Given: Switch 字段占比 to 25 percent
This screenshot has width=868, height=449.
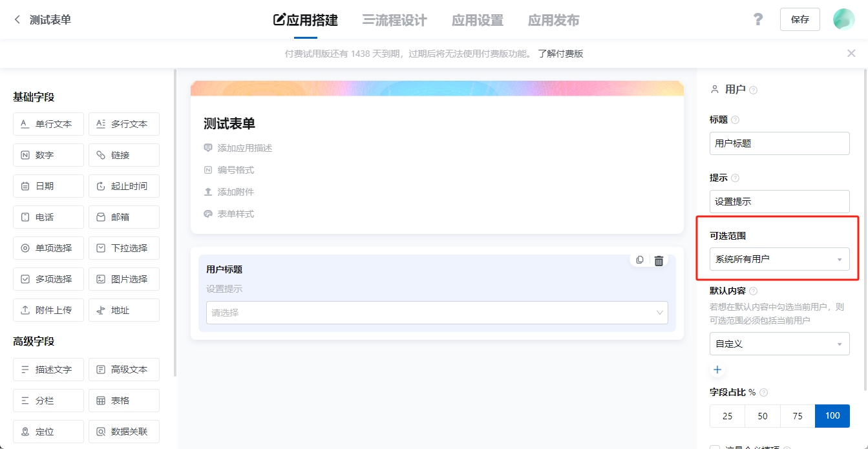Looking at the screenshot, I should [726, 415].
